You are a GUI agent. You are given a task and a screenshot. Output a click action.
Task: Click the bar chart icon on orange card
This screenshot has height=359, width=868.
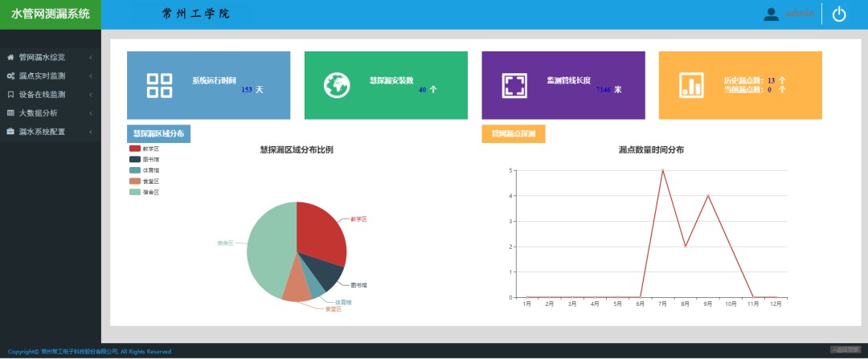click(691, 85)
